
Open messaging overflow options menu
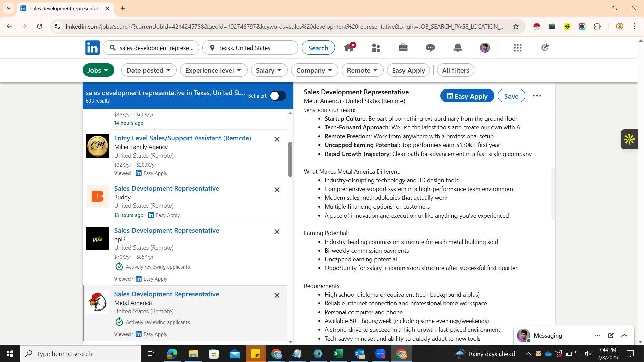pos(597,336)
